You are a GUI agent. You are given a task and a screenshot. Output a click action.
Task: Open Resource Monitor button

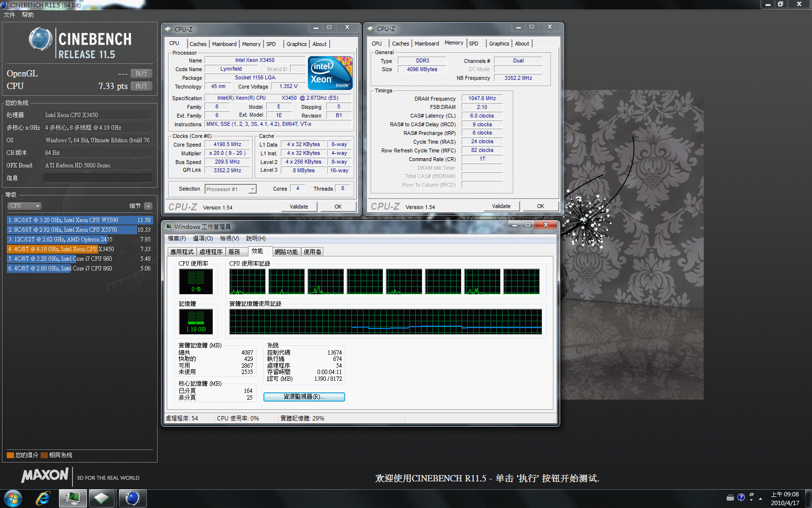point(304,397)
